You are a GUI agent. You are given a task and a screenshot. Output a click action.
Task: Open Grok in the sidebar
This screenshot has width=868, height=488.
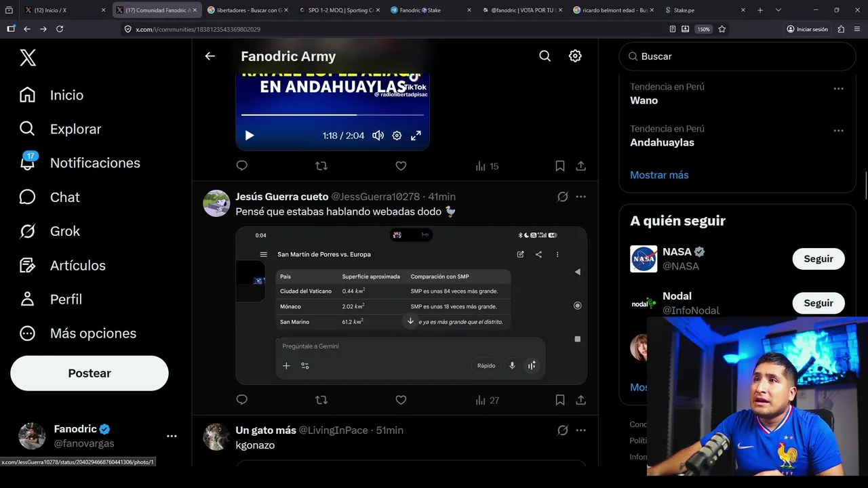50,231
